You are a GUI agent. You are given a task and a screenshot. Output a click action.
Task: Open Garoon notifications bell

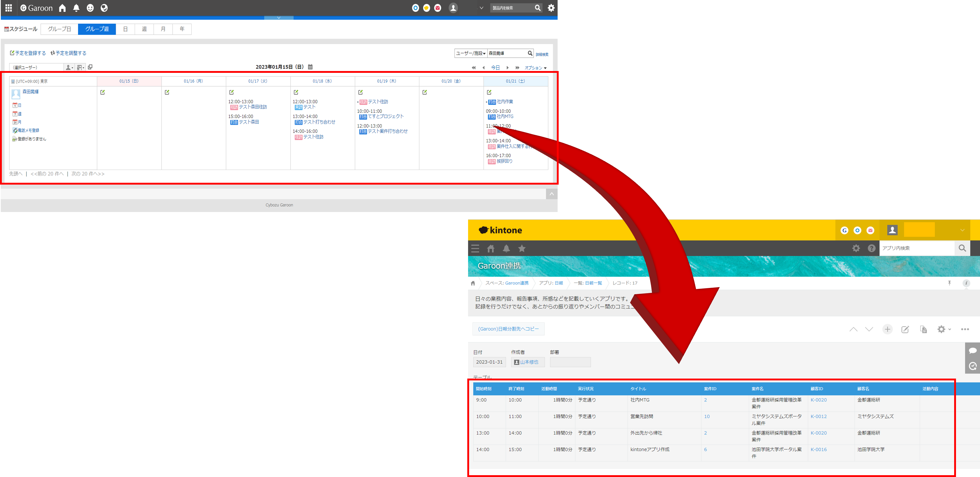pyautogui.click(x=76, y=8)
